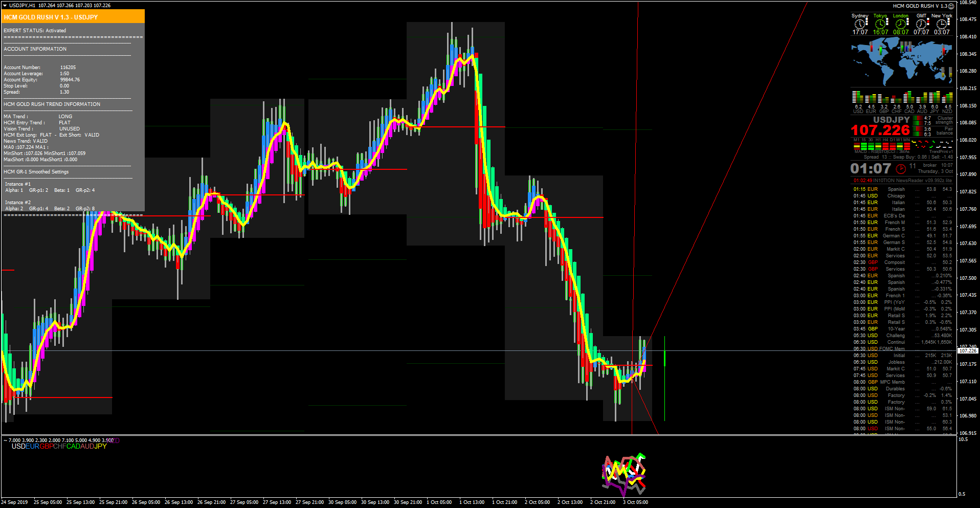Image resolution: width=980 pixels, height=508 pixels.
Task: Click the M1 timeframe signal indicator
Action: coord(857,145)
